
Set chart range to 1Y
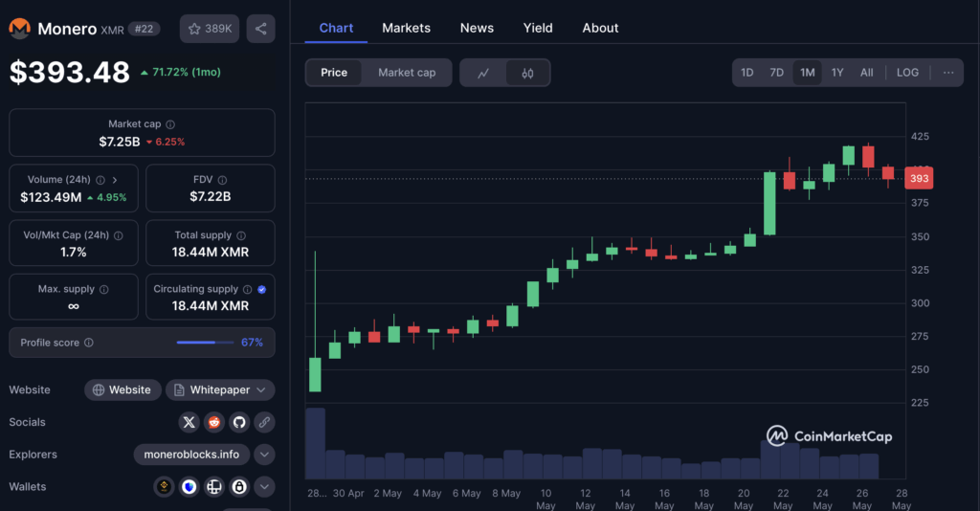[836, 73]
